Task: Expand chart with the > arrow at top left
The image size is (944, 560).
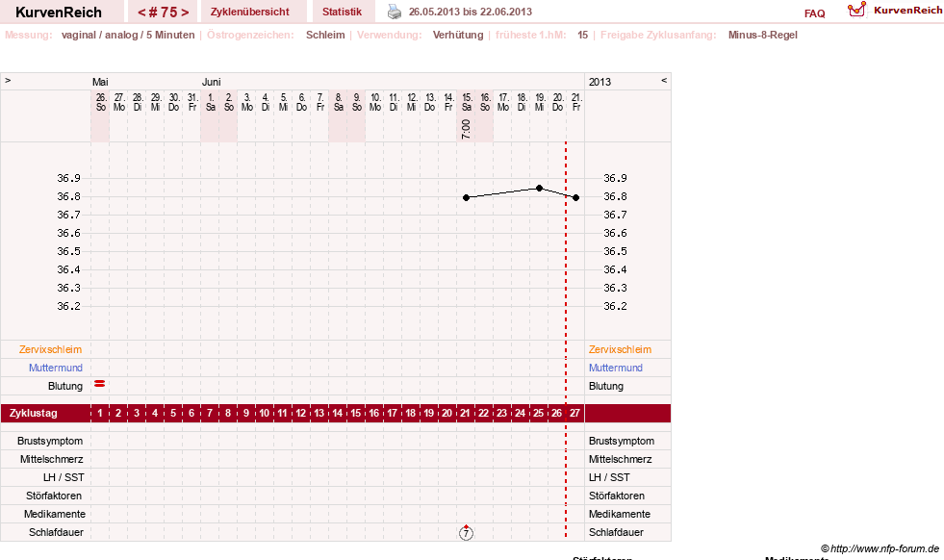Action: pyautogui.click(x=8, y=80)
